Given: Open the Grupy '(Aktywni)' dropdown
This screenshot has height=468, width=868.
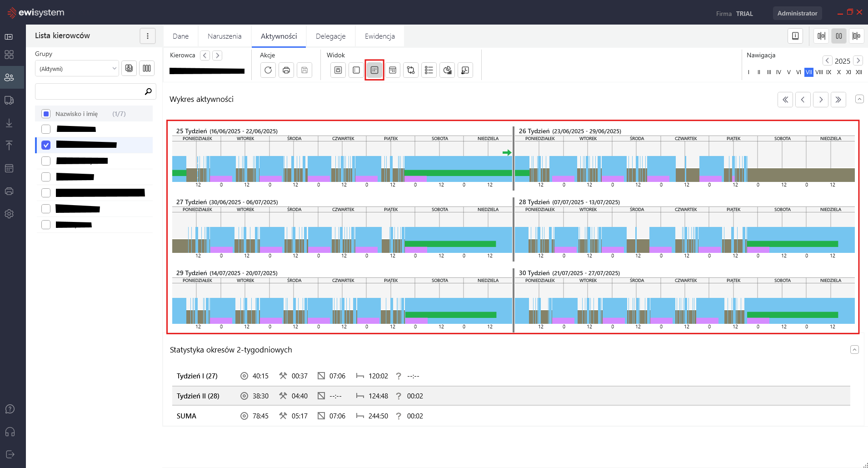Looking at the screenshot, I should tap(77, 69).
